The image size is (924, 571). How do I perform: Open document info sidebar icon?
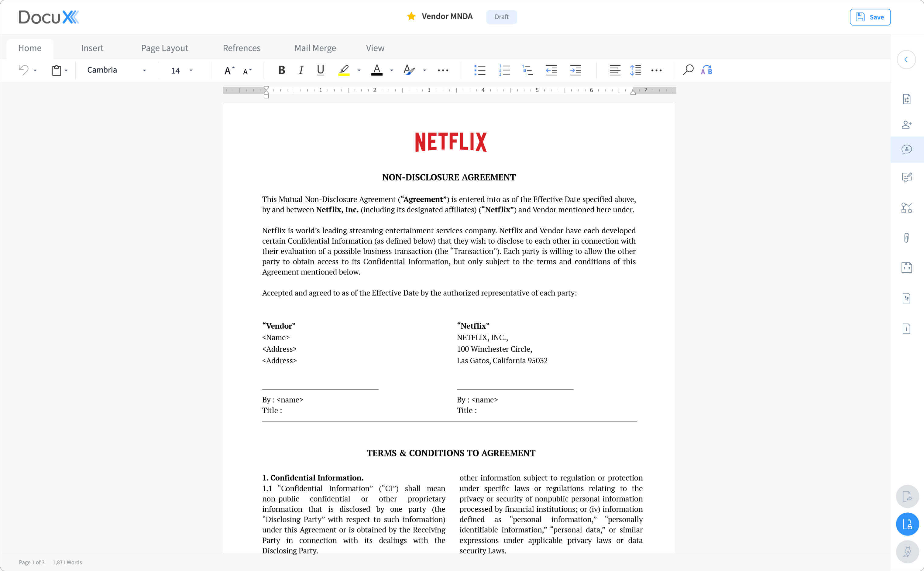[x=906, y=329]
